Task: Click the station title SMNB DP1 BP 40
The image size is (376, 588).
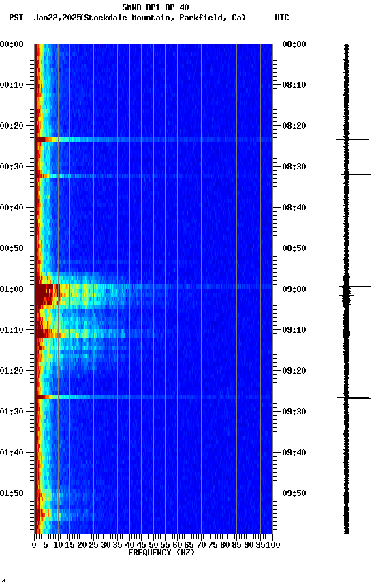Action: tap(155, 7)
